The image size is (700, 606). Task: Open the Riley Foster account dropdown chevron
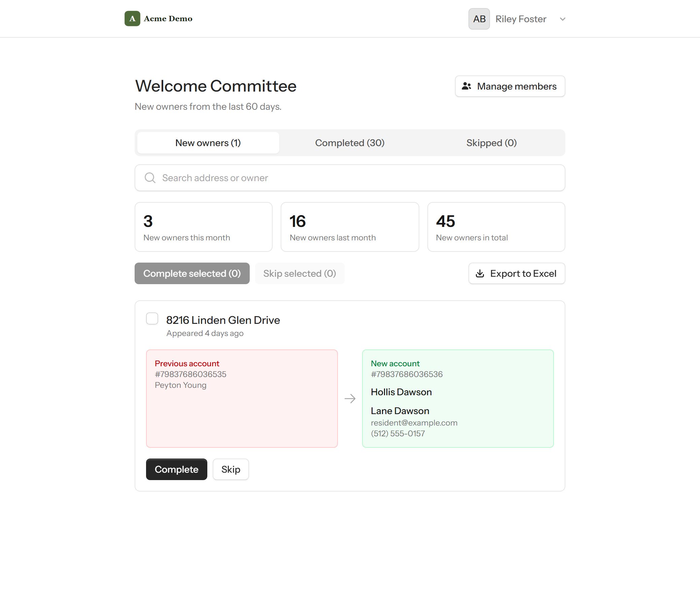point(562,19)
